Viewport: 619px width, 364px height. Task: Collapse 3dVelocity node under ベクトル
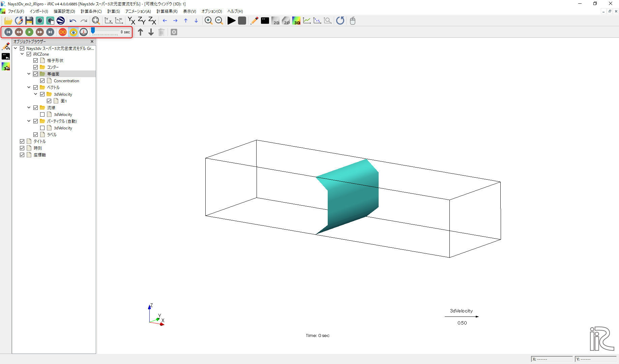point(36,94)
